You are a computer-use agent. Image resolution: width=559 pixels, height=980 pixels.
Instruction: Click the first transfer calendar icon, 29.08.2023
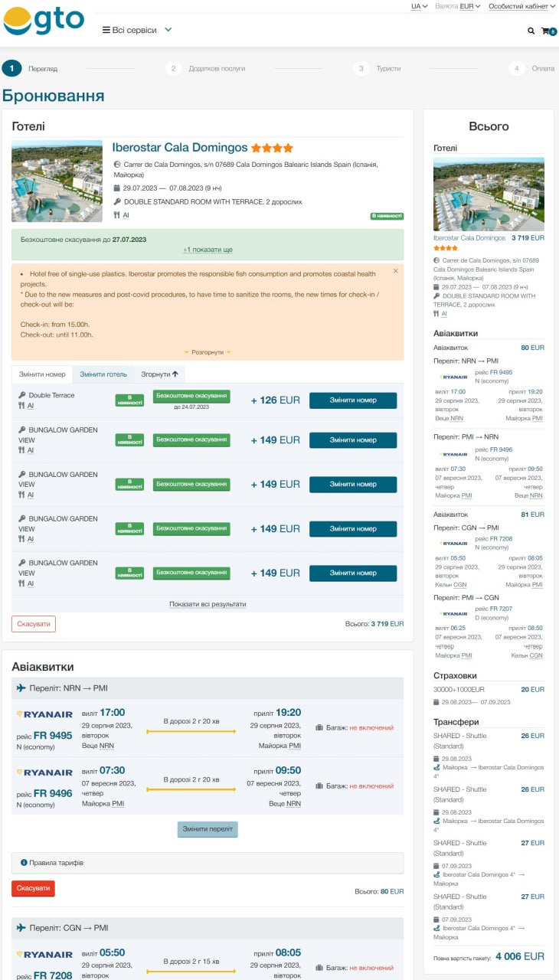coord(436,759)
